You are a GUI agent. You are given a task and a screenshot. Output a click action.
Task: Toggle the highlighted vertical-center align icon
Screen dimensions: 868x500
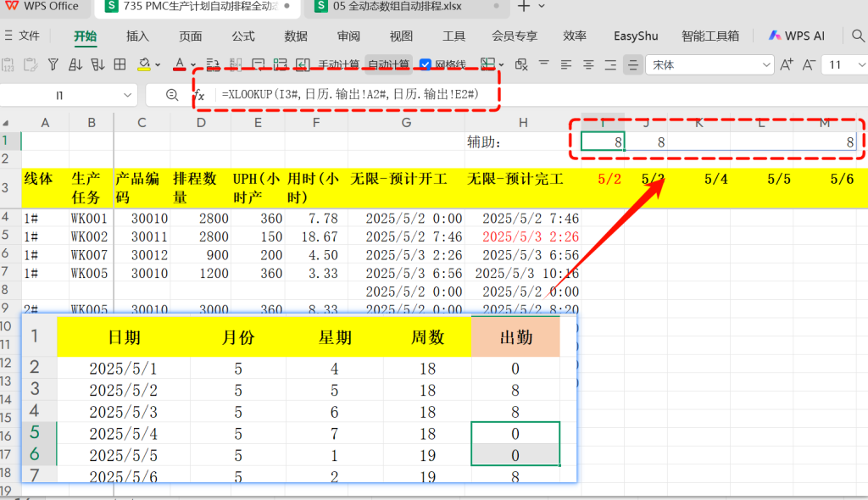pos(632,64)
